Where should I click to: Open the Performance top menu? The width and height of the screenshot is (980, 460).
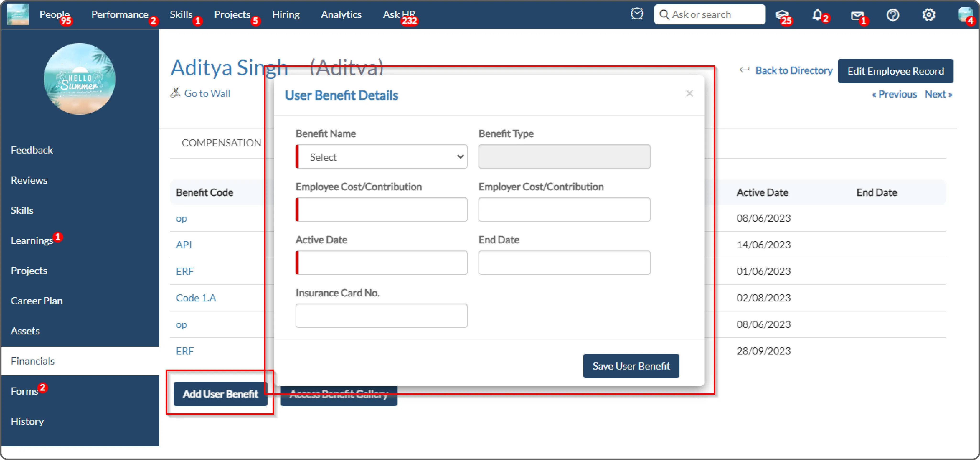tap(120, 14)
